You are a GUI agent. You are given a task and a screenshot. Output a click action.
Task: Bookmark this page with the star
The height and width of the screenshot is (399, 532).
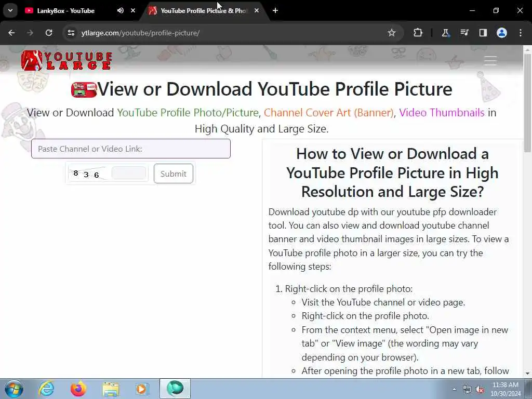click(392, 33)
